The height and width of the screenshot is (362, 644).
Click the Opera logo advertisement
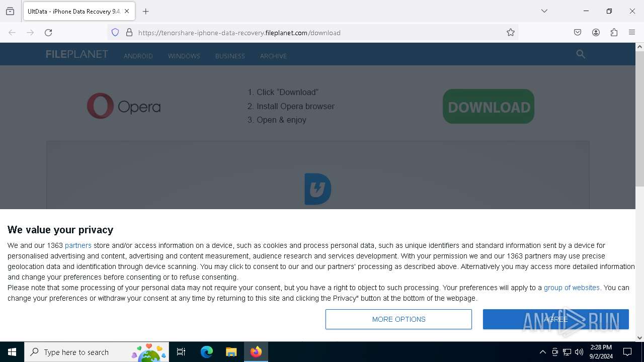pos(124,106)
